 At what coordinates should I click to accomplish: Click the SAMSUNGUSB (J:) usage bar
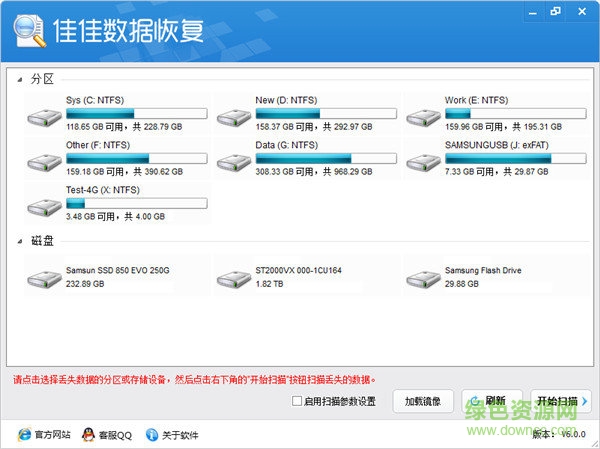coord(515,158)
